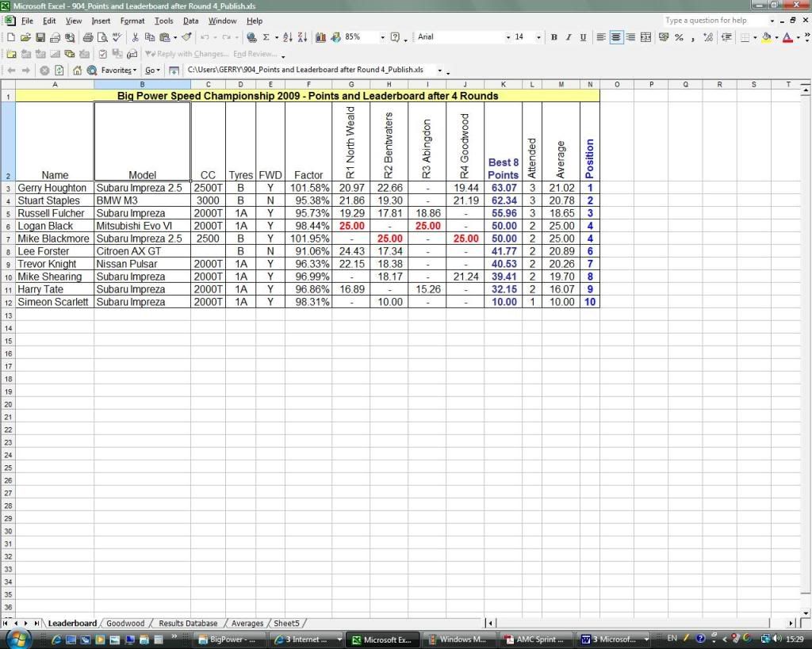The width and height of the screenshot is (812, 649).
Task: Switch to the Goodwood sheet tab
Action: pyautogui.click(x=125, y=623)
